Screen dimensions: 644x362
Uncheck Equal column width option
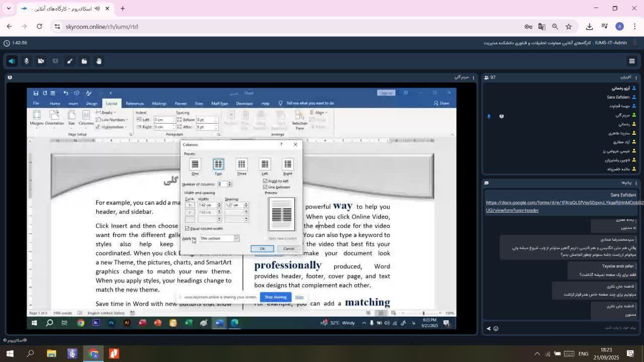(x=187, y=228)
